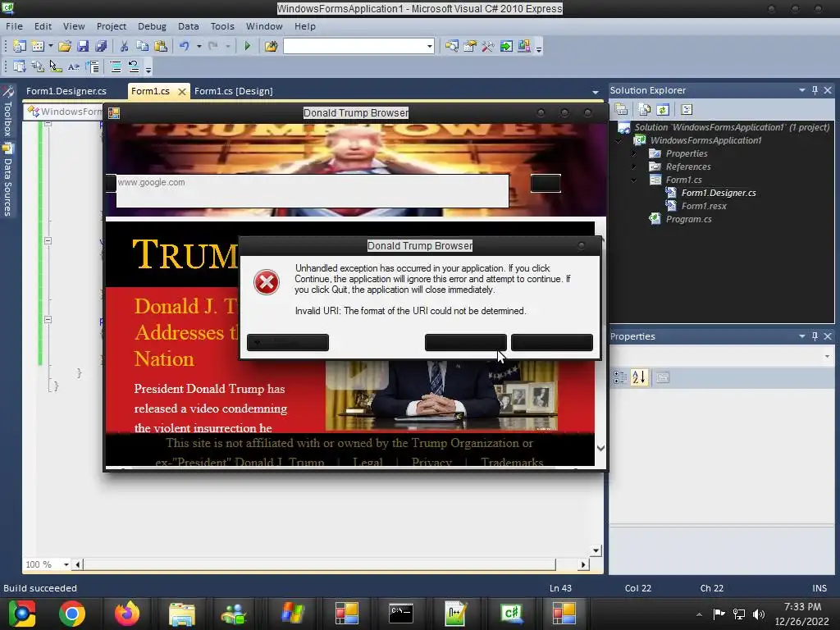
Task: Open the Toolbox side tab
Action: (7, 112)
